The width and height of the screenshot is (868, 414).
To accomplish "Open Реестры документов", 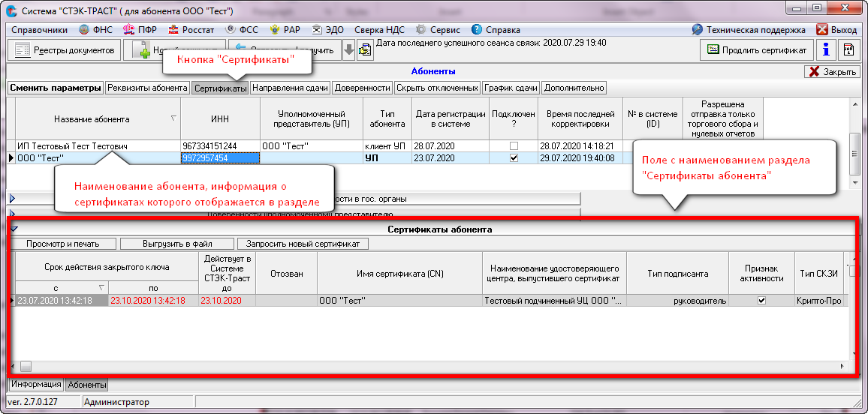I will click(x=65, y=50).
